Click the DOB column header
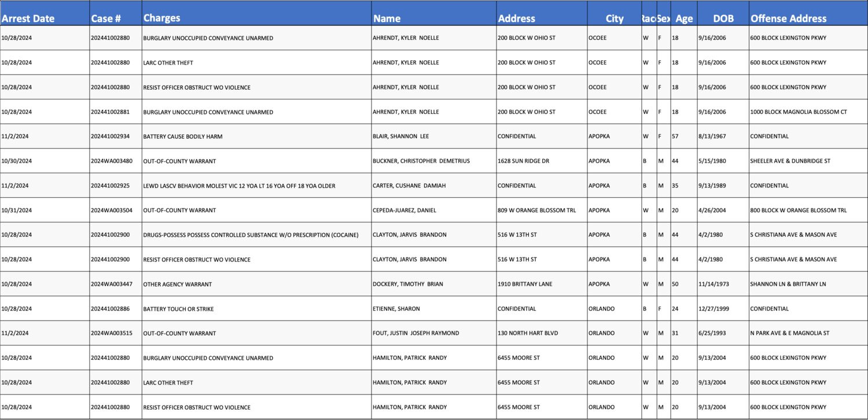This screenshot has width=868, height=420. [723, 13]
